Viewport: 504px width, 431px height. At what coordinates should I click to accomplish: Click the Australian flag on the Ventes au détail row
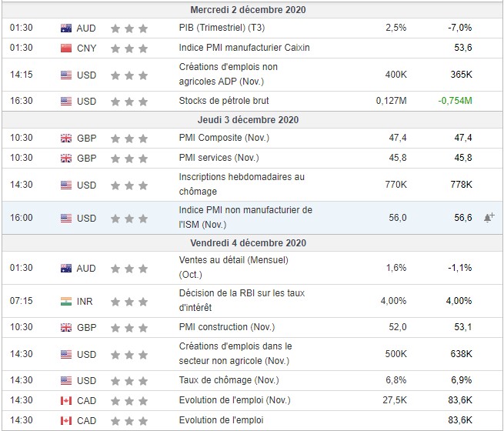tap(66, 268)
